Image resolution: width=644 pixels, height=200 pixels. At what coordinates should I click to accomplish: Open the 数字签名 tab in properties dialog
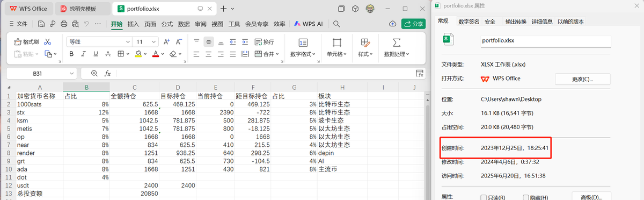[469, 22]
